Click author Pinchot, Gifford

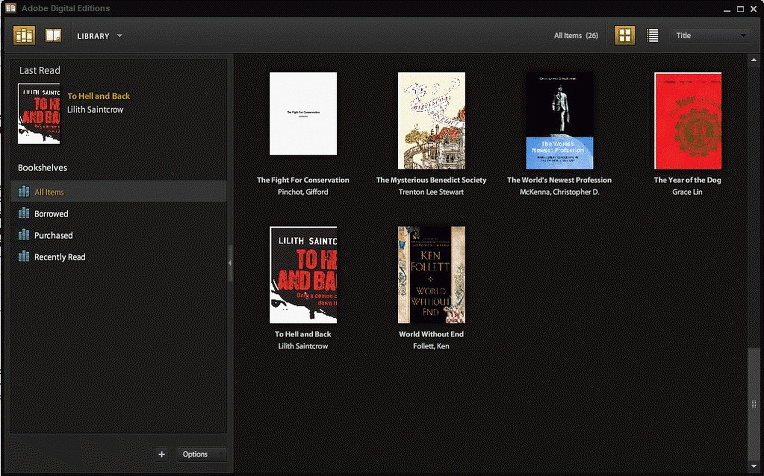pyautogui.click(x=303, y=192)
